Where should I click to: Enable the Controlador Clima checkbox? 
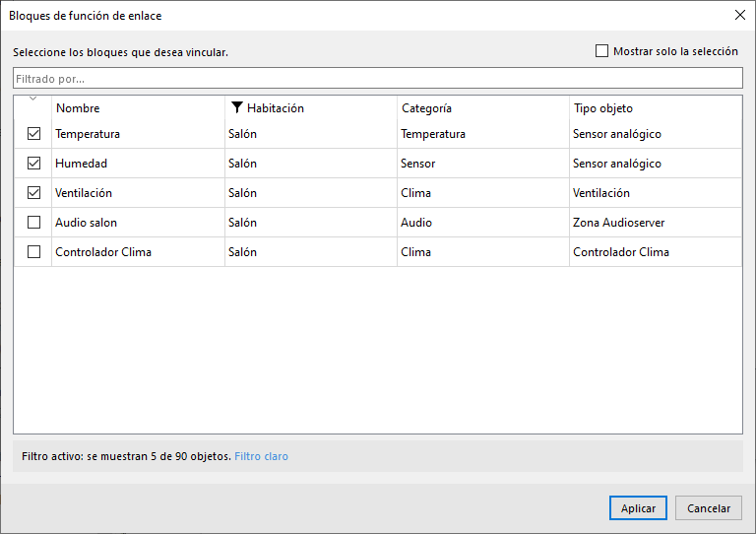click(34, 252)
